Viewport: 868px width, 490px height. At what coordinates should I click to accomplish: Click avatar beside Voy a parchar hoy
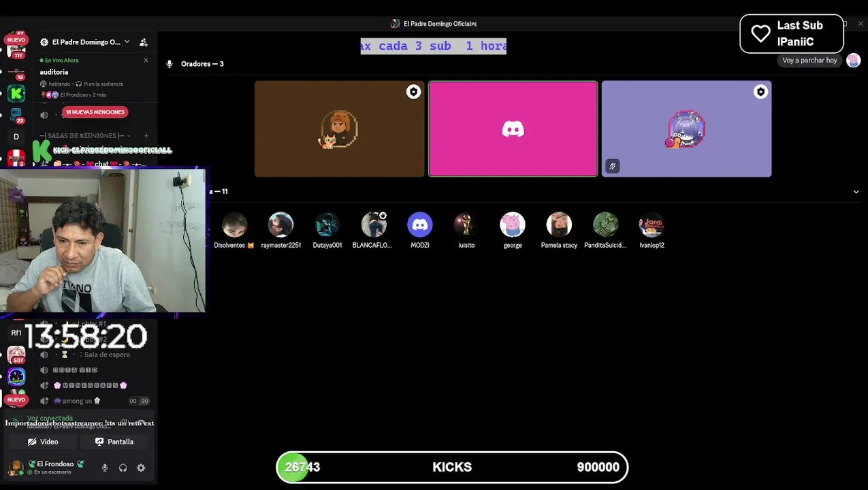(x=853, y=61)
